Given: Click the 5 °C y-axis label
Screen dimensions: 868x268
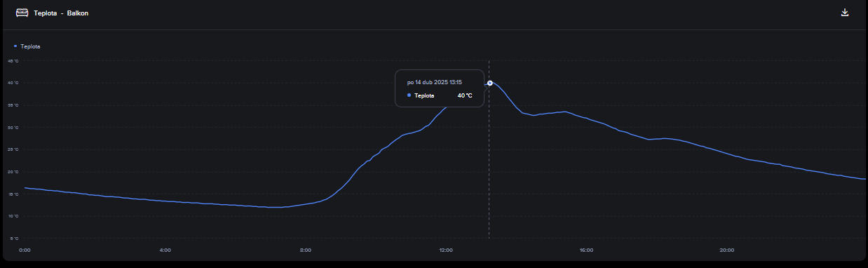Looking at the screenshot, I should (13, 239).
